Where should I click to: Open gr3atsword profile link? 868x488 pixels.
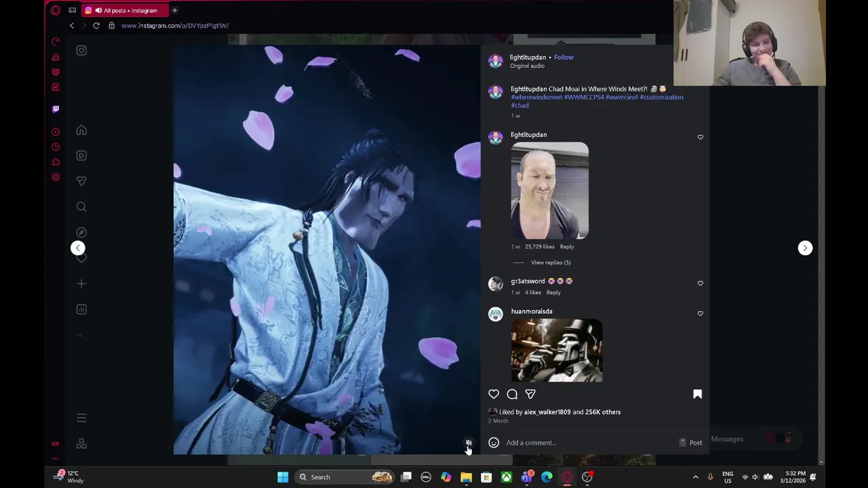[528, 281]
